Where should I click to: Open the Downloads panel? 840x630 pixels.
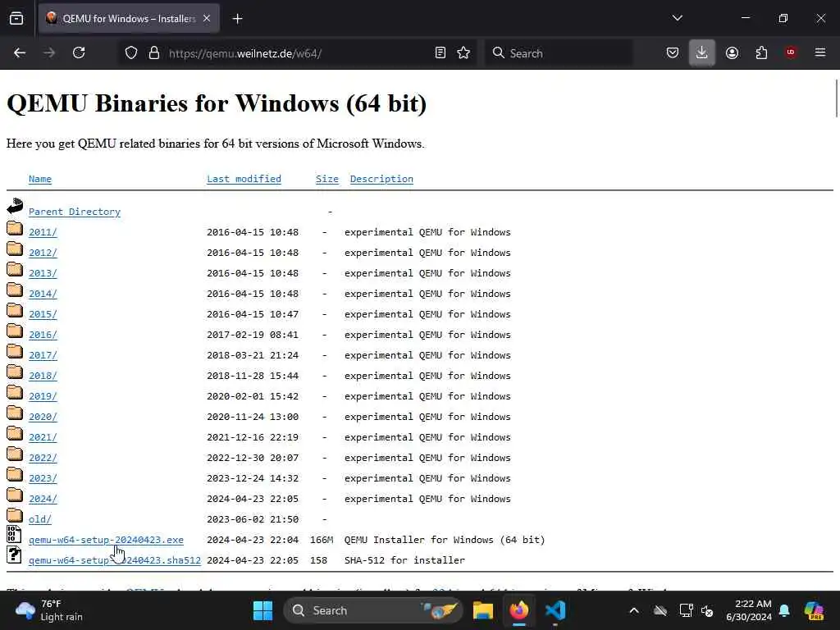tap(702, 53)
